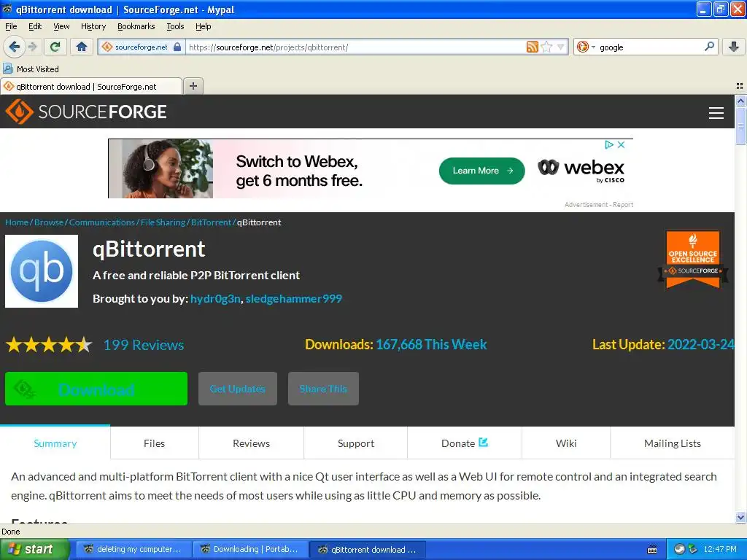The height and width of the screenshot is (560, 747).
Task: Click the Open Source Excellence badge
Action: coord(693,259)
